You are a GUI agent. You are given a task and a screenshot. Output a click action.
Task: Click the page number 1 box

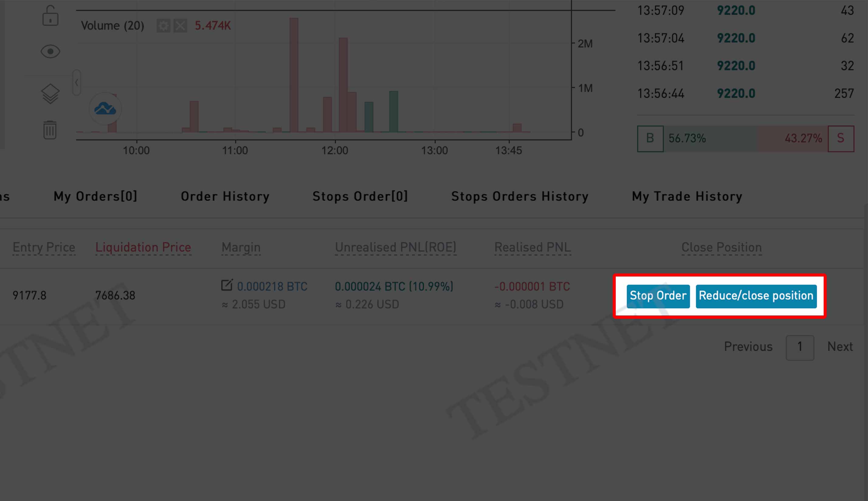800,347
